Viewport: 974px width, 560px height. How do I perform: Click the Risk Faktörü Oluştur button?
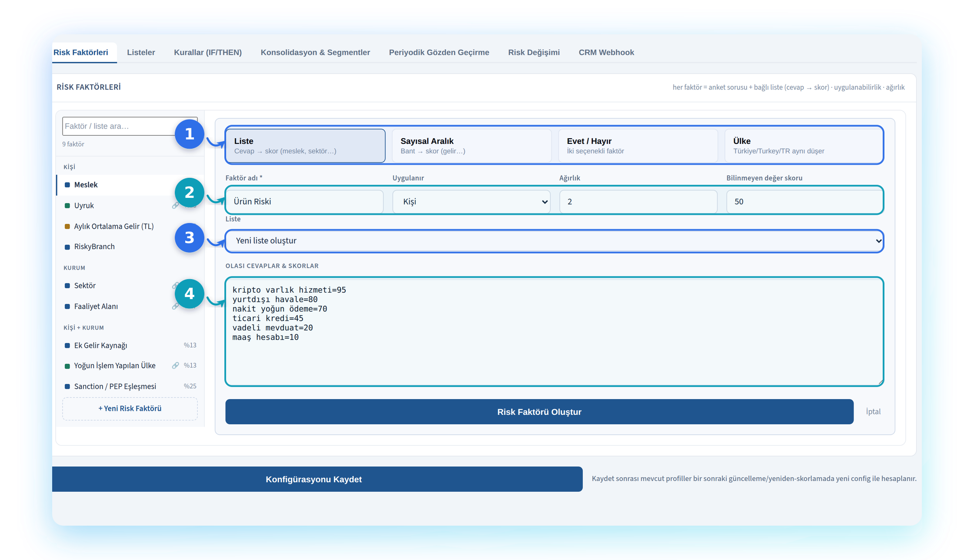[x=539, y=412]
